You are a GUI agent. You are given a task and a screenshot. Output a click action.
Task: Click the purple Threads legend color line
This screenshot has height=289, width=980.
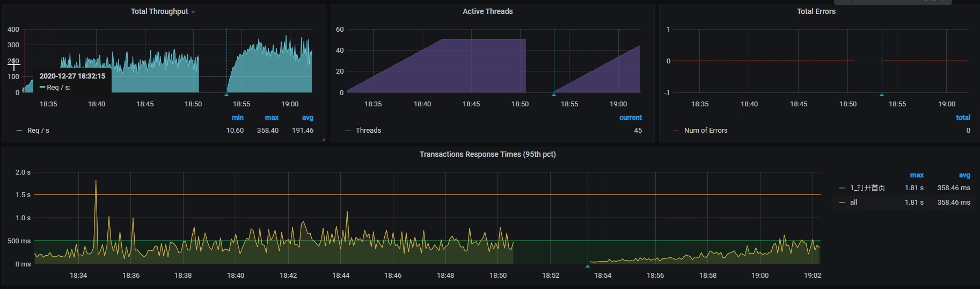click(348, 131)
